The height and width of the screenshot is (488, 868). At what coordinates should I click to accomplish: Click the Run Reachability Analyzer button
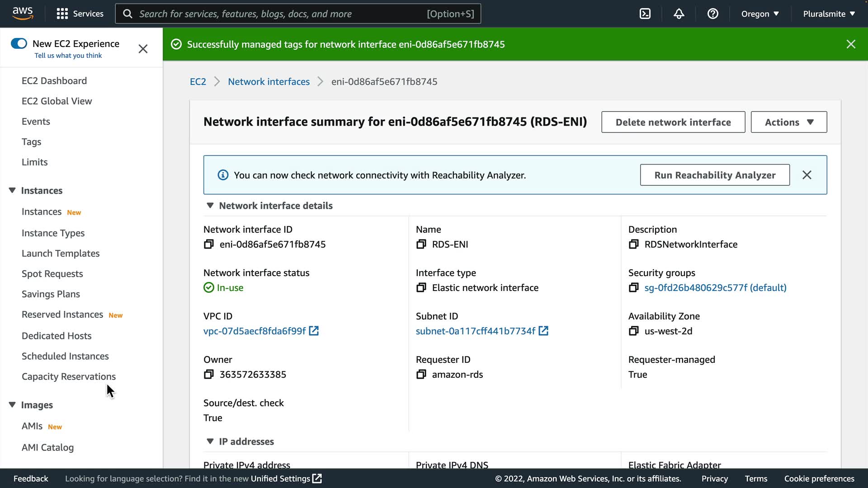point(715,175)
